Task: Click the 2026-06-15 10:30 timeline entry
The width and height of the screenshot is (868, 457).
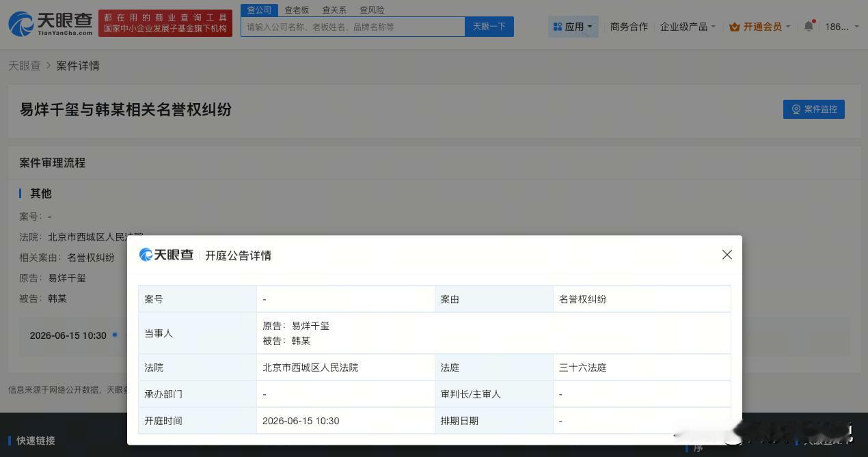Action: pyautogui.click(x=68, y=335)
